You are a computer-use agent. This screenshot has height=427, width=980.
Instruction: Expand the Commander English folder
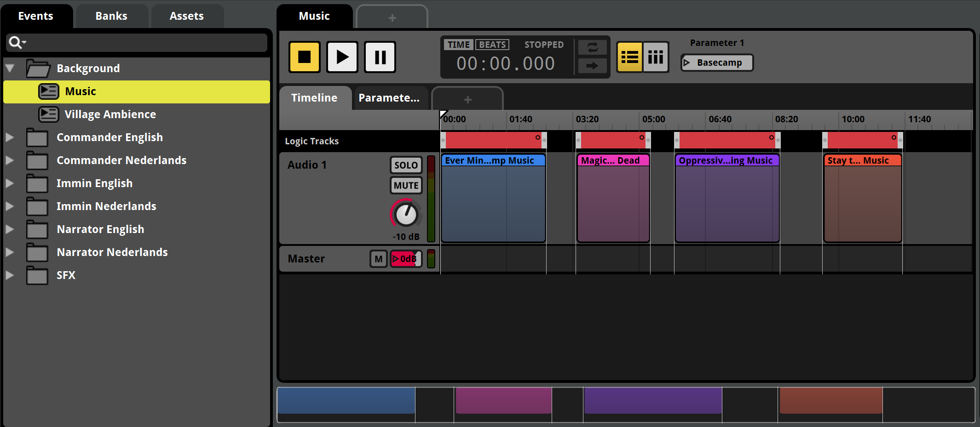pos(10,137)
